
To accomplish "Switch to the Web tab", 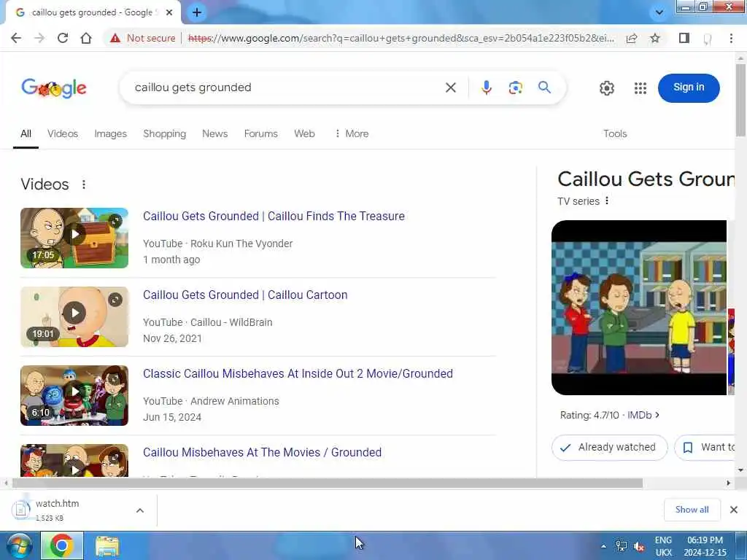I will 304,134.
